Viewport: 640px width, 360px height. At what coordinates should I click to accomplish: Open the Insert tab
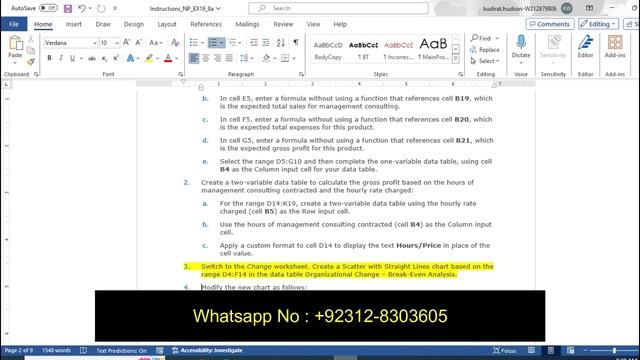pos(73,24)
